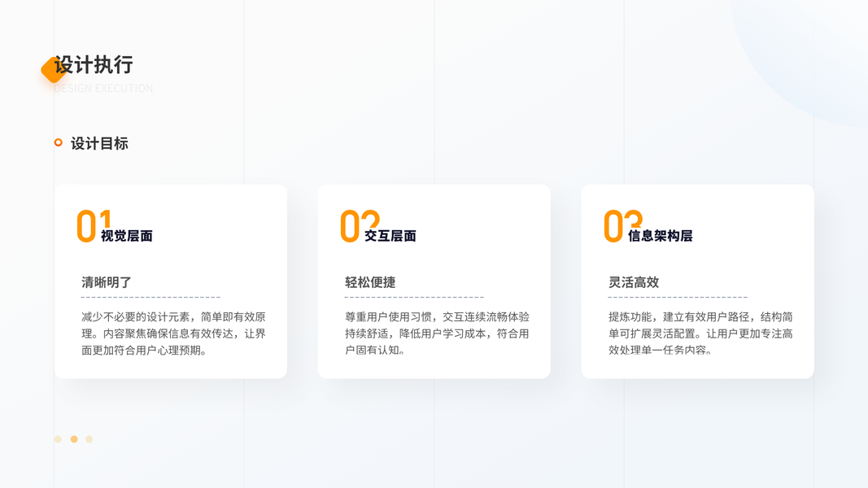
Task: Click the orange 03 number
Action: [623, 226]
